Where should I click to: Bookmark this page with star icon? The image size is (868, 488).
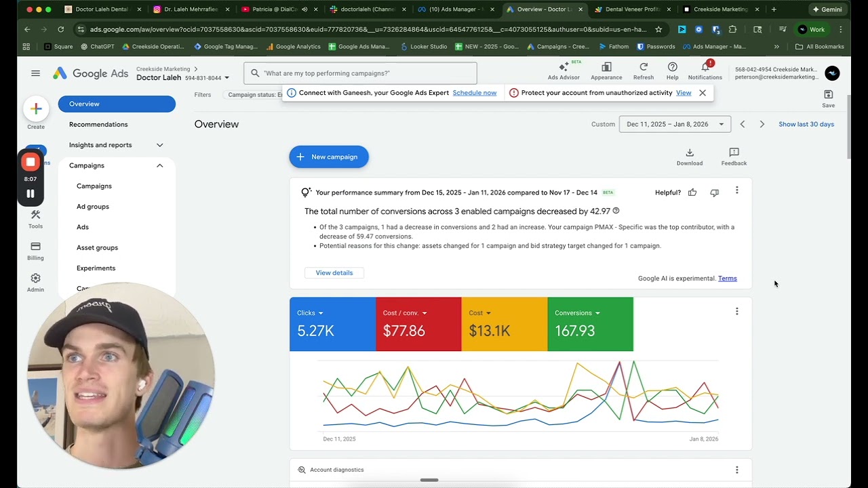pos(658,29)
